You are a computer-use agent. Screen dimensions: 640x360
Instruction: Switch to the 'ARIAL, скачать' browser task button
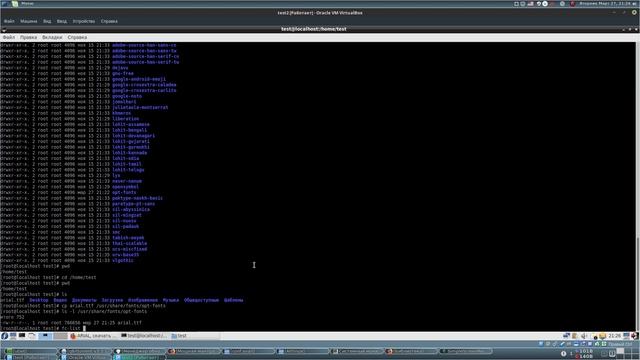click(x=93, y=336)
